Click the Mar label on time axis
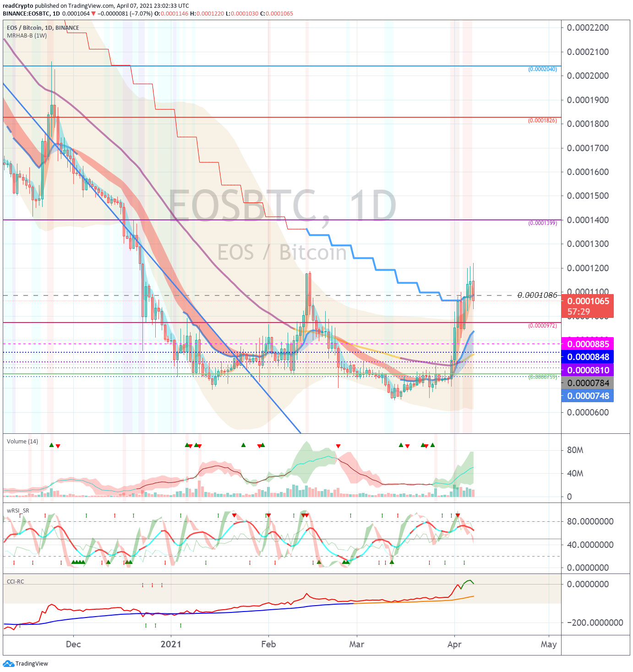This screenshot has width=633, height=672. tap(357, 644)
